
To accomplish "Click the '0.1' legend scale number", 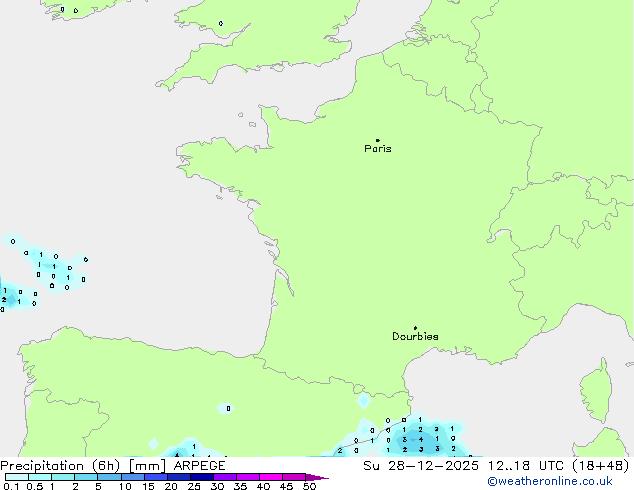I will [11, 486].
